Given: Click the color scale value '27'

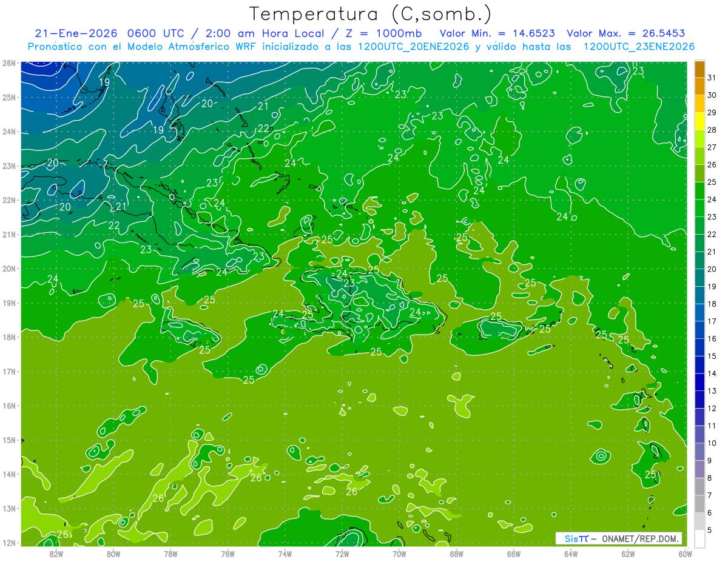Looking at the screenshot, I should pyautogui.click(x=712, y=147).
